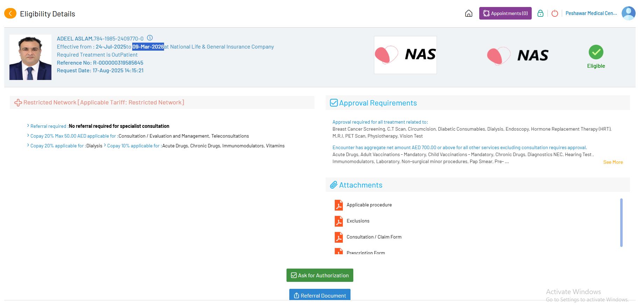Click the Restricted Network tariff heading
Image resolution: width=644 pixels, height=307 pixels.
[x=104, y=103]
